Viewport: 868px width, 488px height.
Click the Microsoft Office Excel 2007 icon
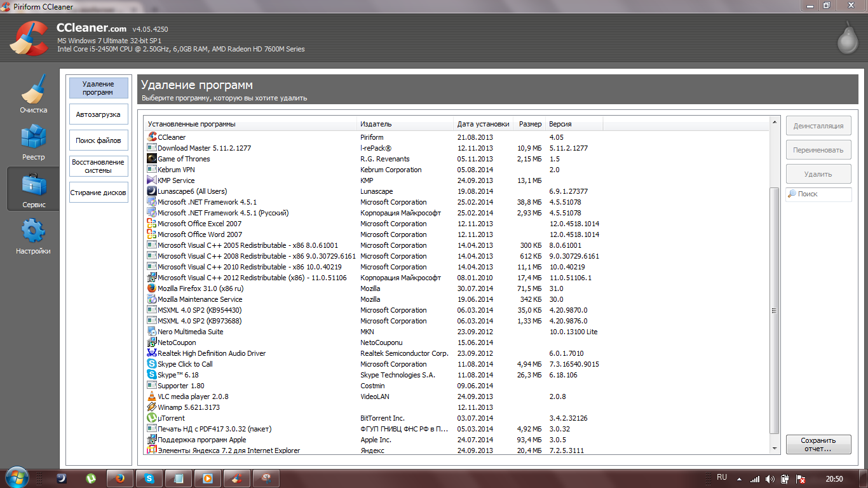152,224
